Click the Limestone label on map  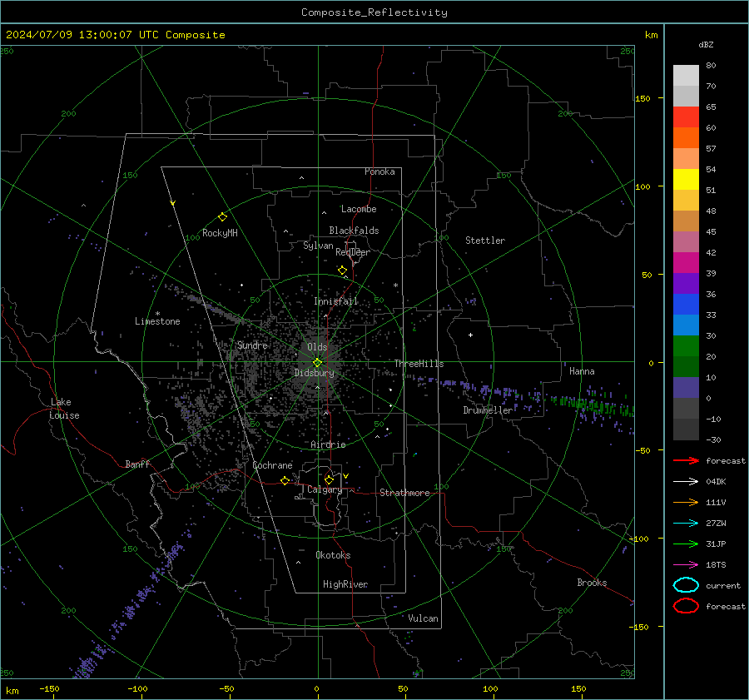pos(157,321)
